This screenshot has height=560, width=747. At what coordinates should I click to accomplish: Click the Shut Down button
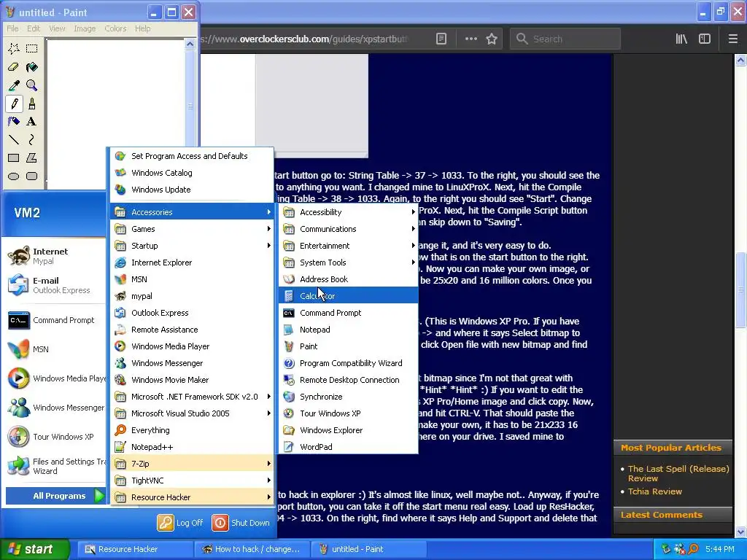tap(241, 523)
